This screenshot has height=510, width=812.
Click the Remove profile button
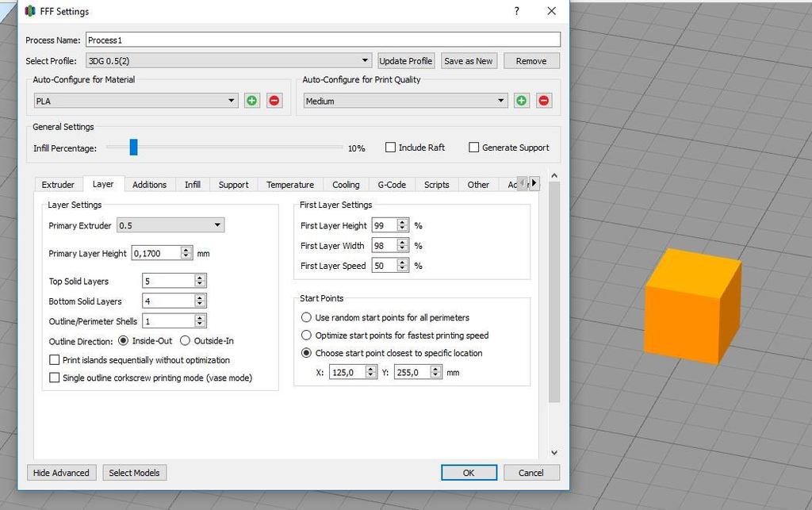point(531,60)
